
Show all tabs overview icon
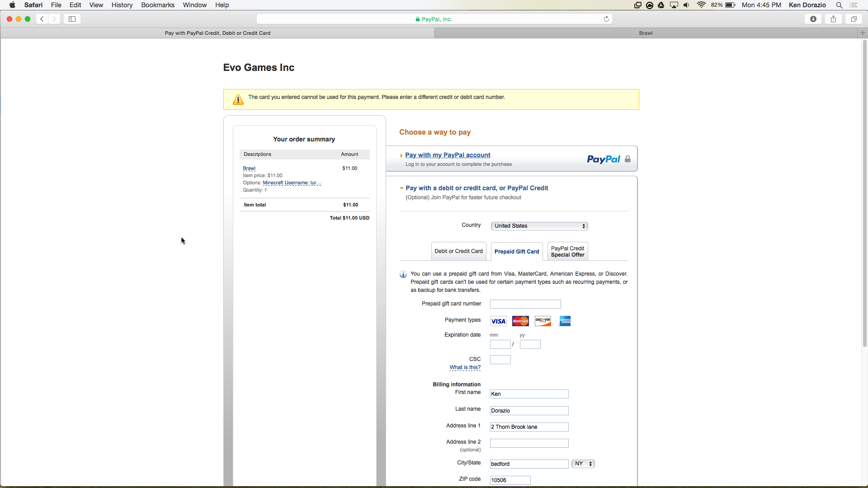pyautogui.click(x=854, y=19)
